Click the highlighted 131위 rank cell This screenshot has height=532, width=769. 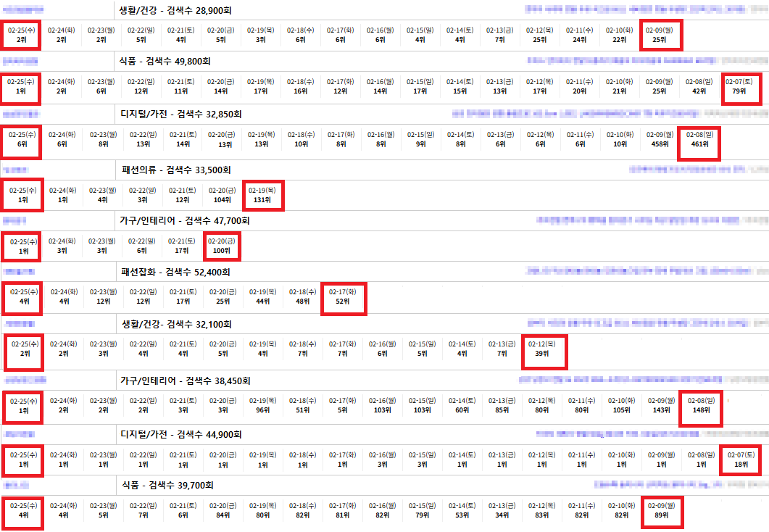(262, 194)
